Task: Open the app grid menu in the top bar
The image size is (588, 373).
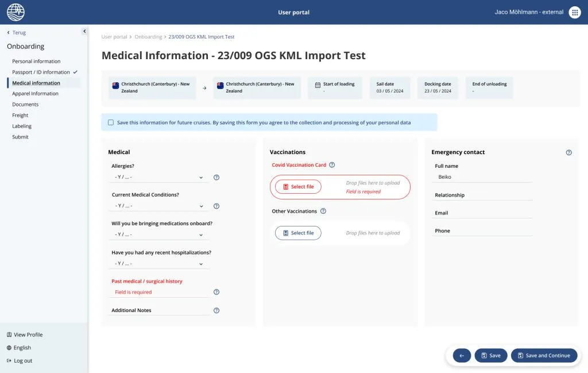Action: click(x=574, y=11)
